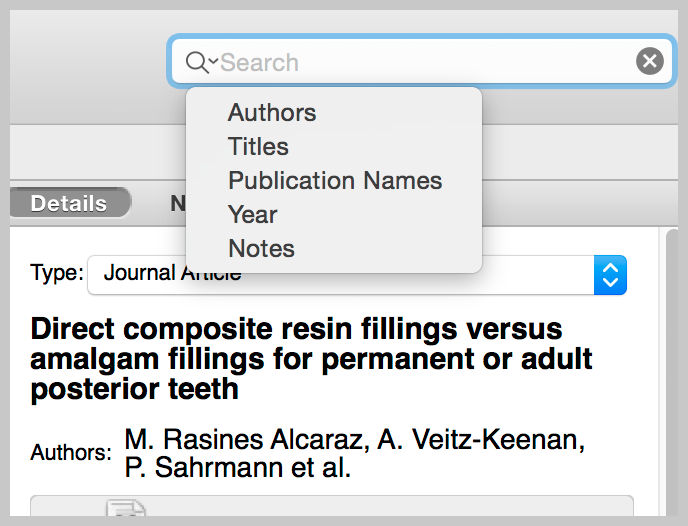Open the search scope chevron
Viewport: 688px width, 526px height.
[x=213, y=61]
